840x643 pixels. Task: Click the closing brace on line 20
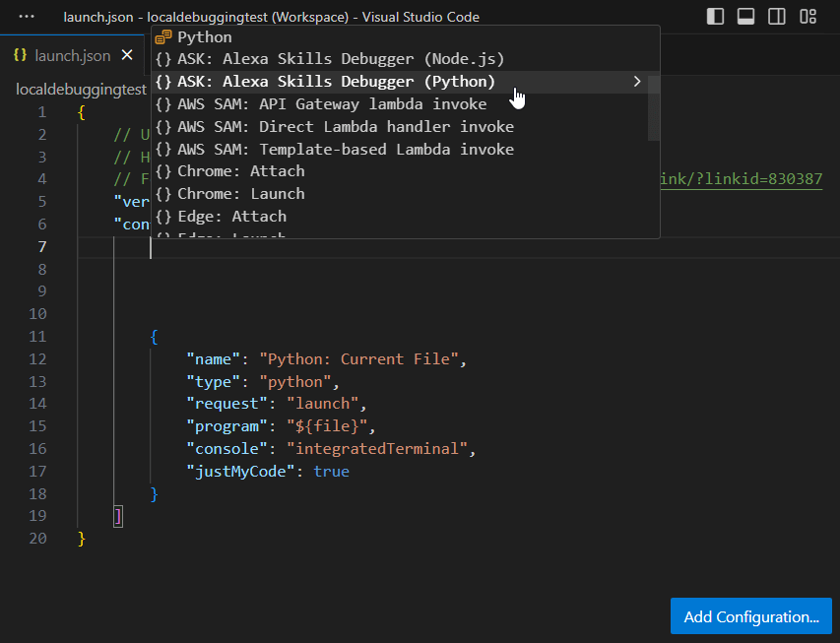tap(82, 539)
